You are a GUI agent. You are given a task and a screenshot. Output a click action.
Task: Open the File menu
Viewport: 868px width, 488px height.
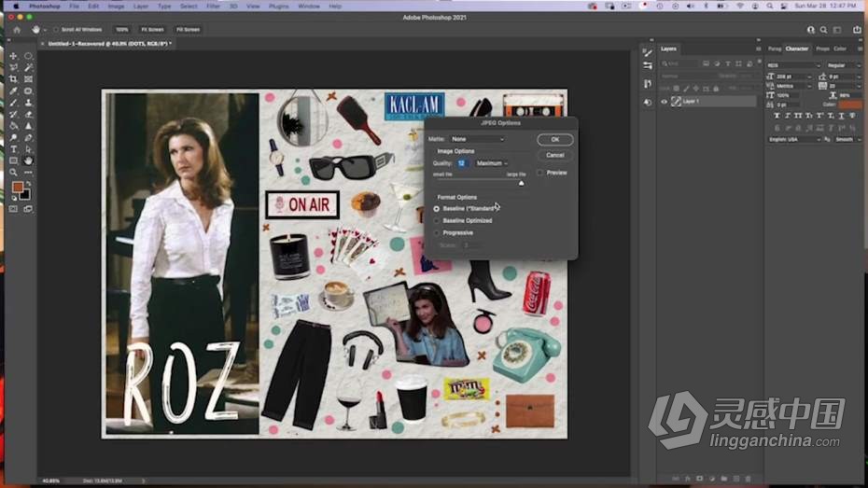point(74,7)
